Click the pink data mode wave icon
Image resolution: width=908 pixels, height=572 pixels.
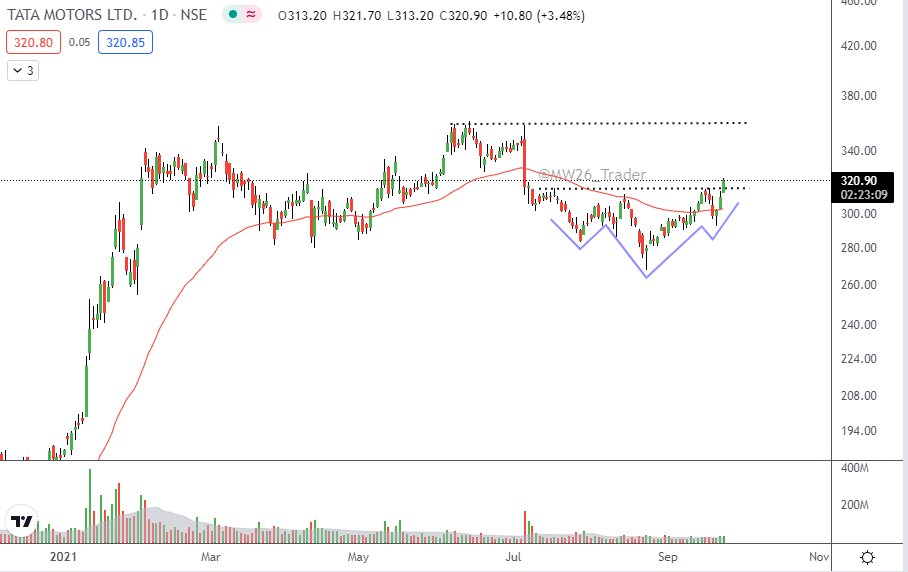coord(251,15)
